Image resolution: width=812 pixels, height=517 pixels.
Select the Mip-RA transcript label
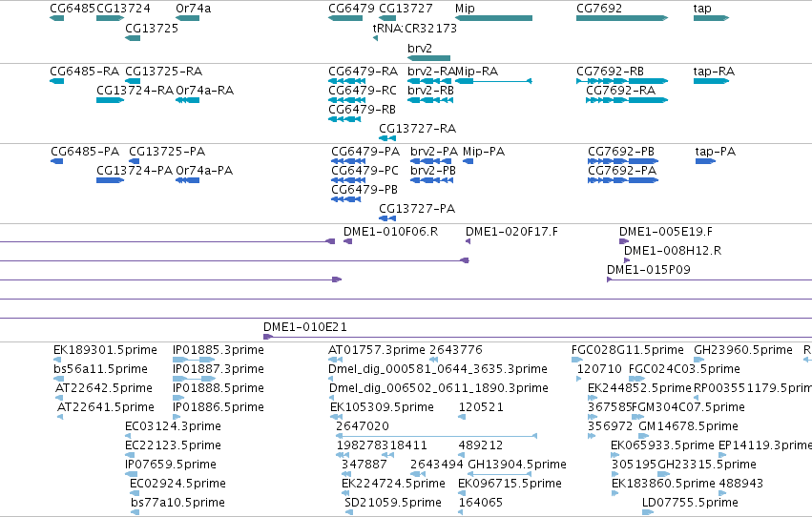pos(477,72)
